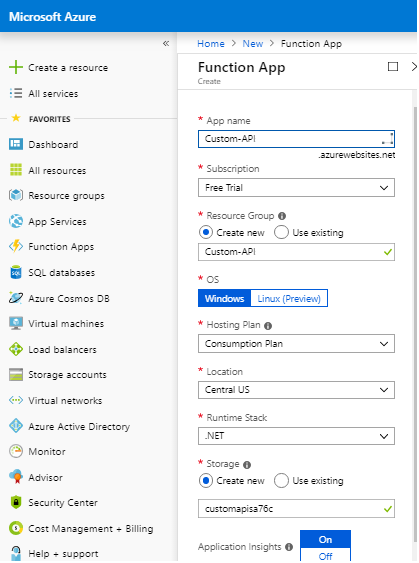Expand the Hosting Plan dropdown

296,344
